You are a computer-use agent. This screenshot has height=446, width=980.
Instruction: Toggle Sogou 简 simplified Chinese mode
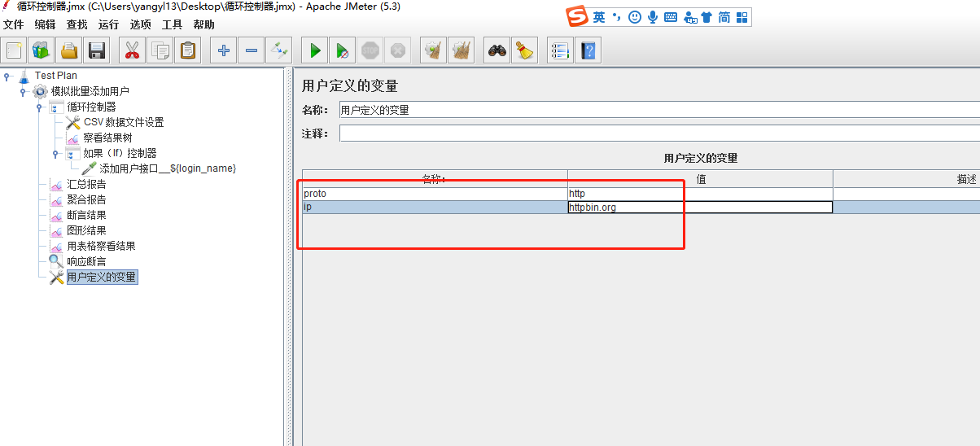tap(724, 17)
